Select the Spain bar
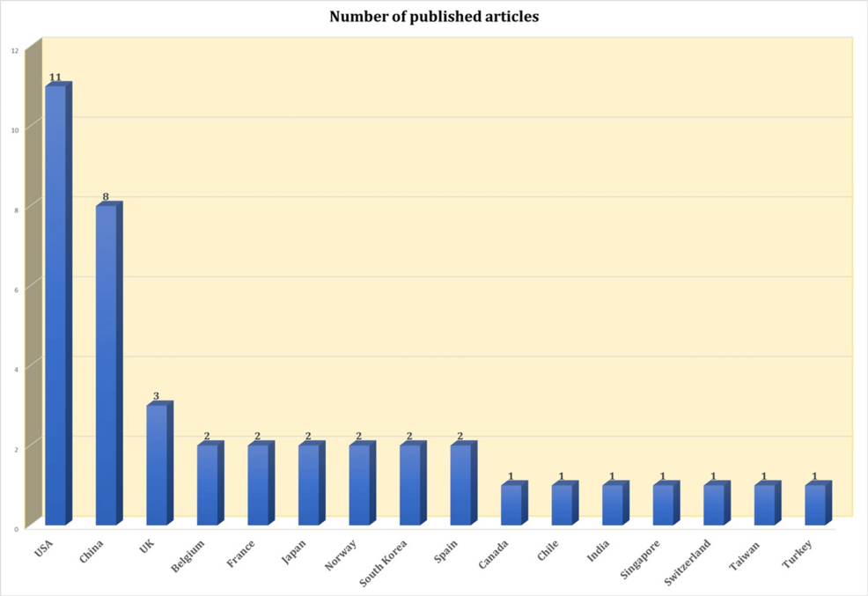 click(x=460, y=484)
